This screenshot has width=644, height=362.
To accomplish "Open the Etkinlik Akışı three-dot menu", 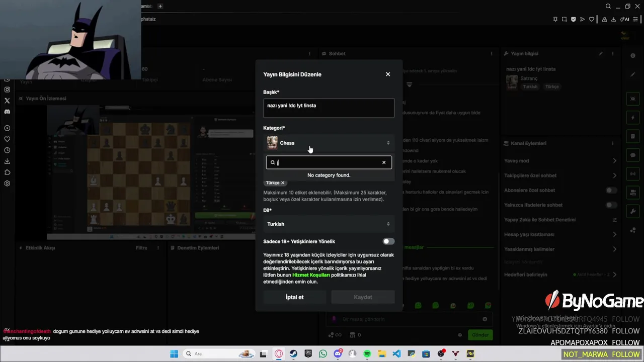I will (x=158, y=248).
